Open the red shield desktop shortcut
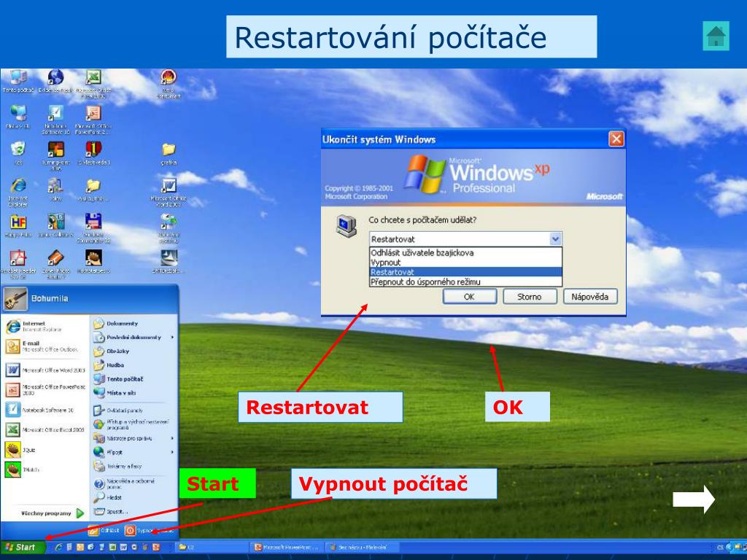Screen dimensions: 747x560 [x=93, y=153]
